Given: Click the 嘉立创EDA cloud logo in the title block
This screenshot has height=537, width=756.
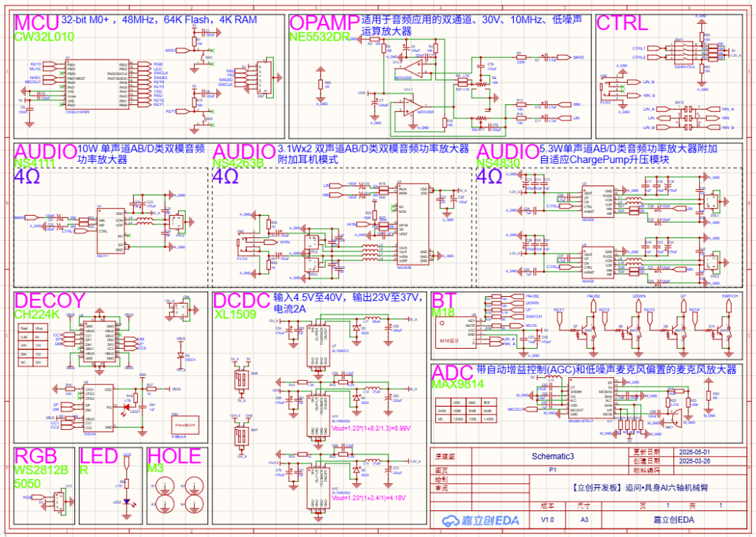Looking at the screenshot, I should [x=481, y=520].
